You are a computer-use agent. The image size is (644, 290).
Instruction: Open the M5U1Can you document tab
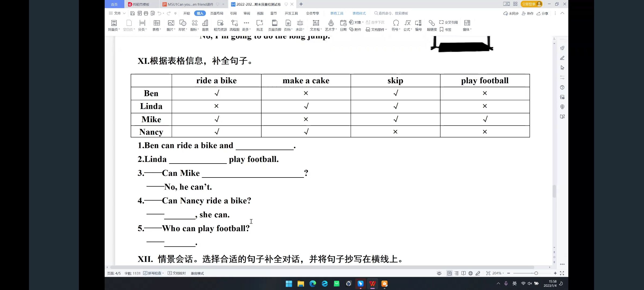[x=190, y=4]
